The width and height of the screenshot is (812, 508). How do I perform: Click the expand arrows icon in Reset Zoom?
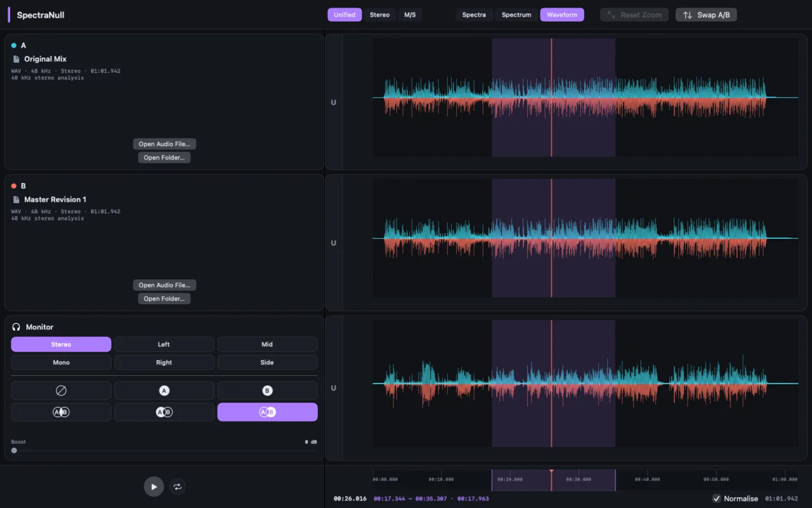[x=612, y=15]
